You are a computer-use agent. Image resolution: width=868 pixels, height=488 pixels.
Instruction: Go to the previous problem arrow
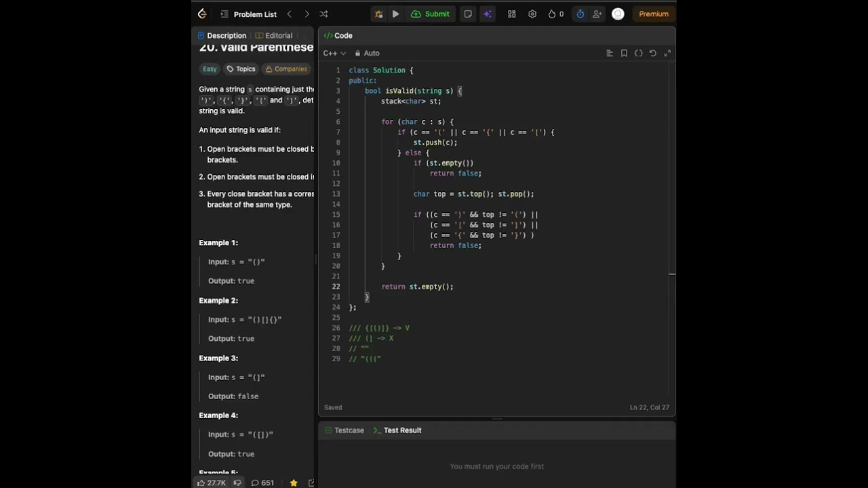tap(290, 14)
